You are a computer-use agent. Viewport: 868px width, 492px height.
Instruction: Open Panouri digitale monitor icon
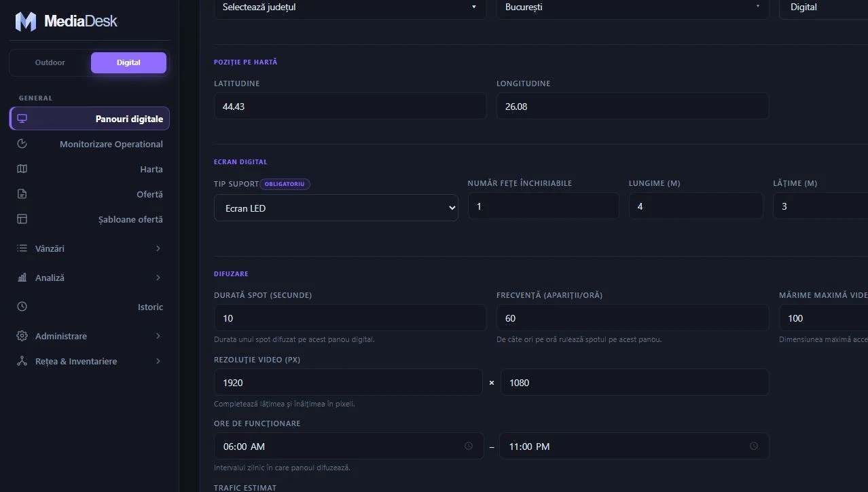pos(22,119)
